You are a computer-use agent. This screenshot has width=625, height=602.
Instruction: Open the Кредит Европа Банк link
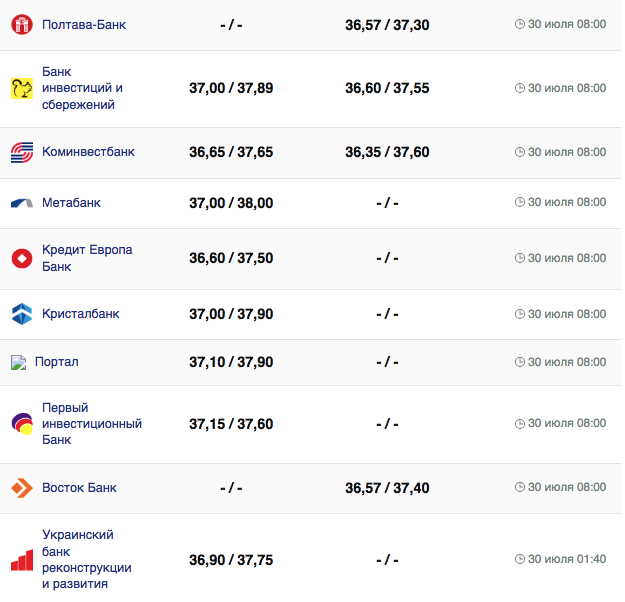pyautogui.click(x=87, y=258)
